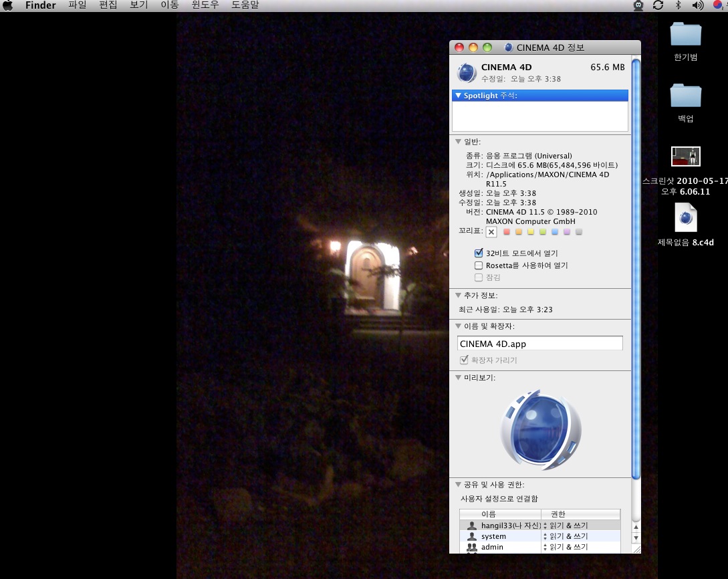Click the large CINEMA 4D preview image
The image size is (728, 579).
(x=541, y=429)
